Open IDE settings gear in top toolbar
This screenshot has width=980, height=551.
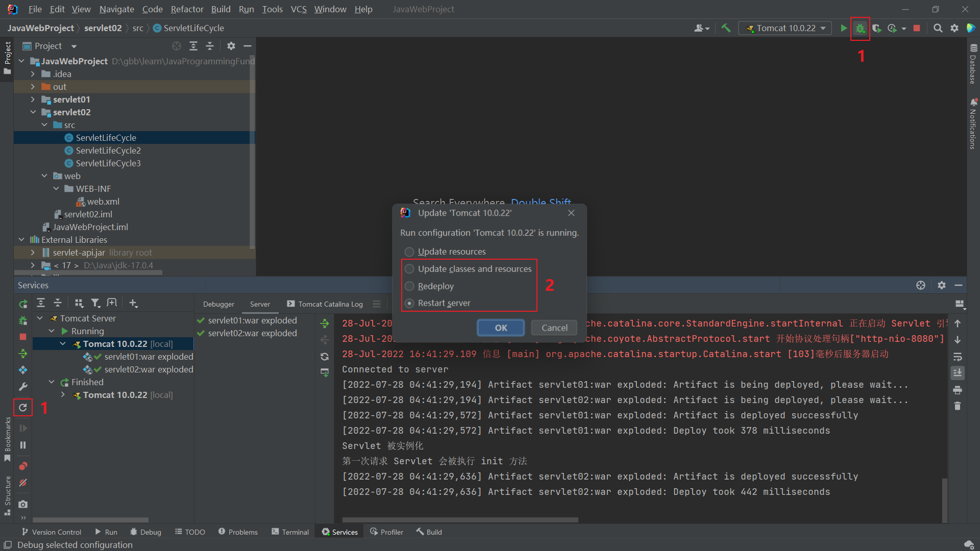pyautogui.click(x=954, y=29)
